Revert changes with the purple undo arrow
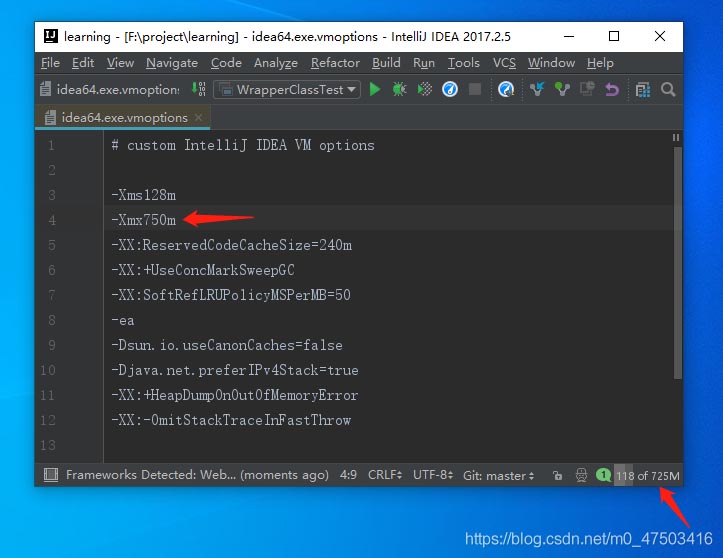The height and width of the screenshot is (558, 723). 612,89
